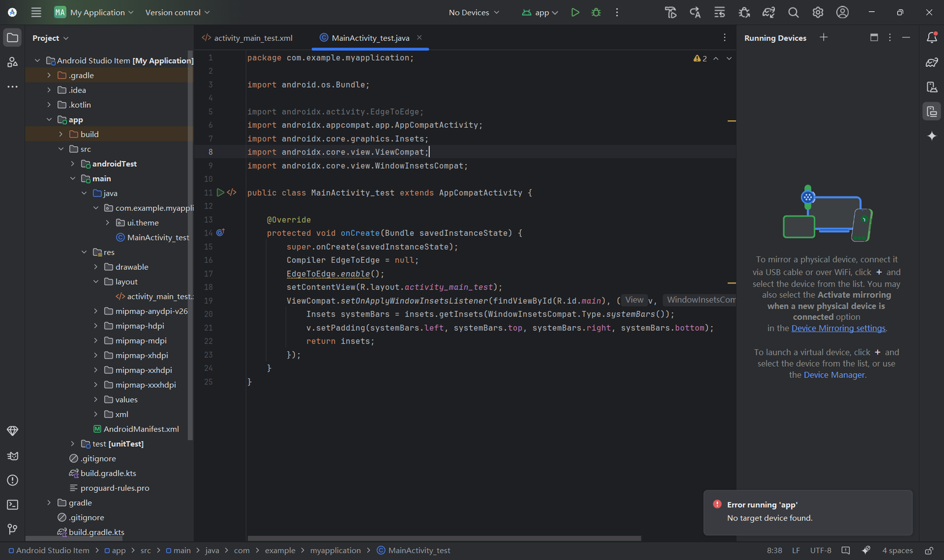The width and height of the screenshot is (944, 560).
Task: Click UTF-8 encoding in status bar
Action: [821, 551]
